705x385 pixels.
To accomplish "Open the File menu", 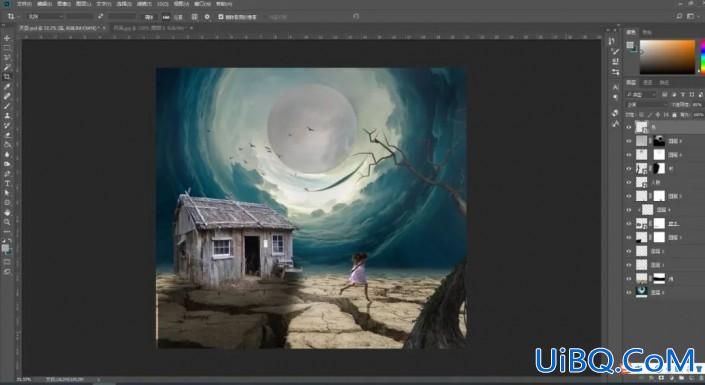I will pyautogui.click(x=24, y=4).
